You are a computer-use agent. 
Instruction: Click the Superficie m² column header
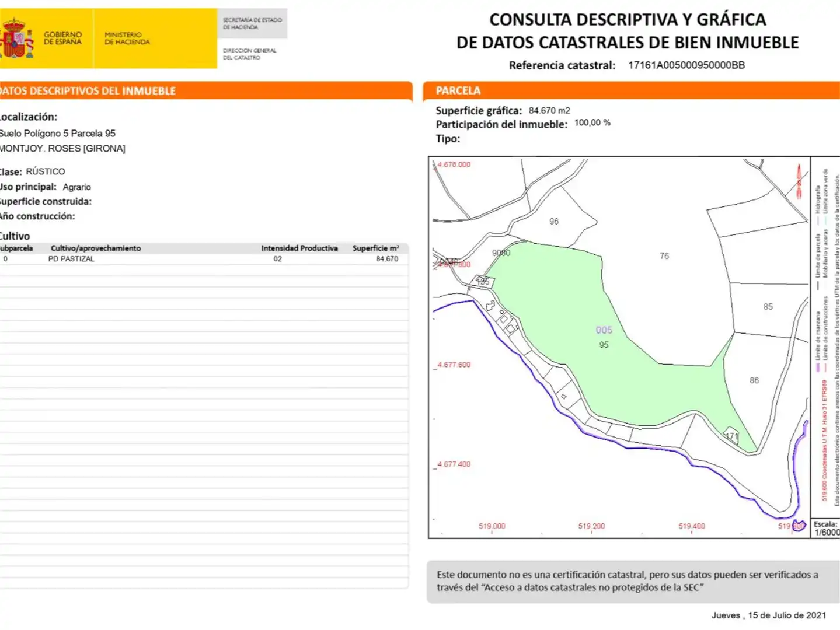(x=375, y=249)
